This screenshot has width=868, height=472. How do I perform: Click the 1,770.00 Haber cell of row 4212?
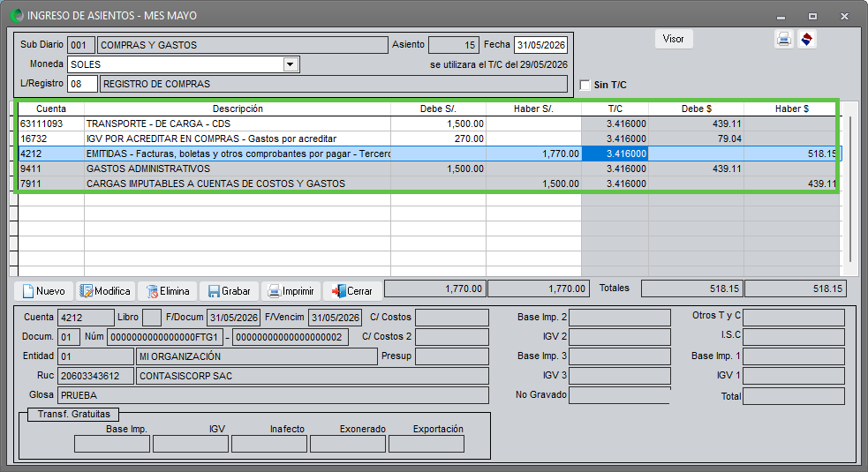533,154
